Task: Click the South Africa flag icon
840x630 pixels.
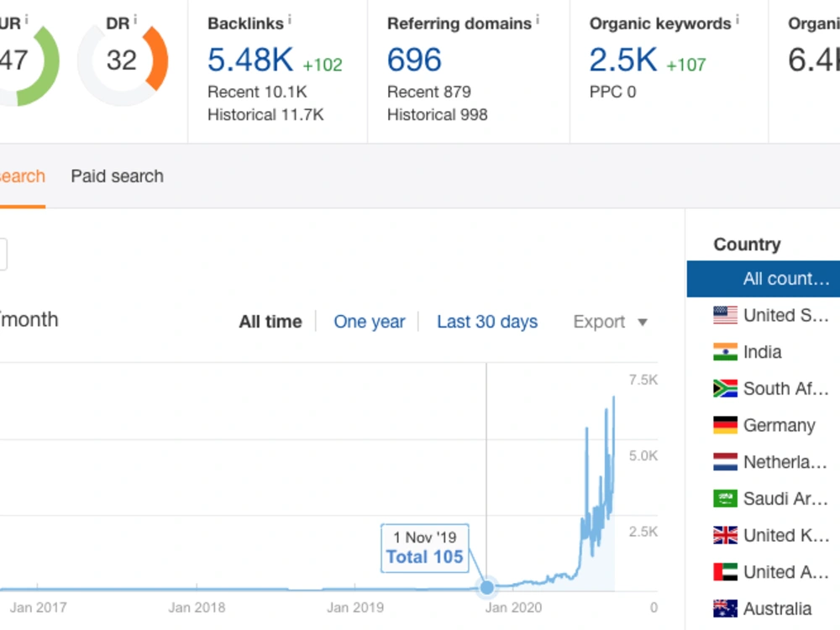Action: (x=725, y=388)
